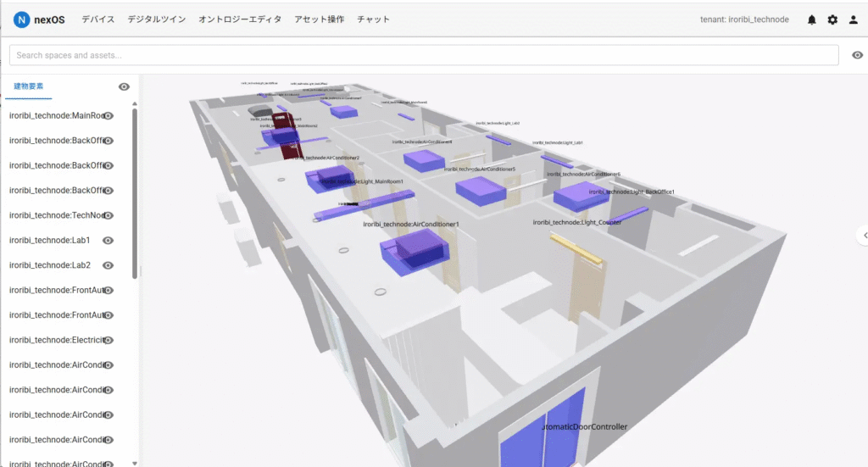Click the list scroll-up arrow
868x467 pixels.
point(135,104)
